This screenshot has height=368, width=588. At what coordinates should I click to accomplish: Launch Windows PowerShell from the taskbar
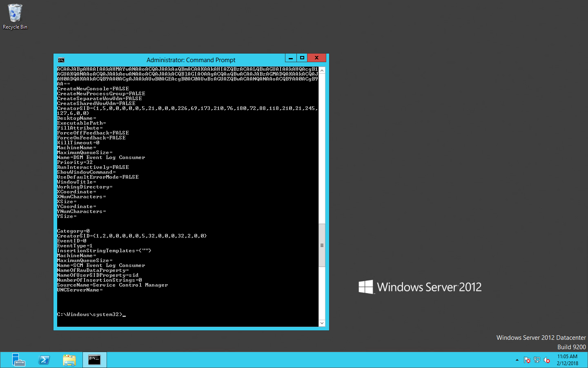44,360
